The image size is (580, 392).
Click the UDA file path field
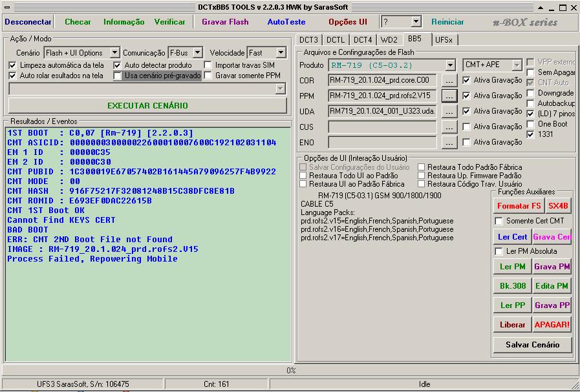click(382, 111)
